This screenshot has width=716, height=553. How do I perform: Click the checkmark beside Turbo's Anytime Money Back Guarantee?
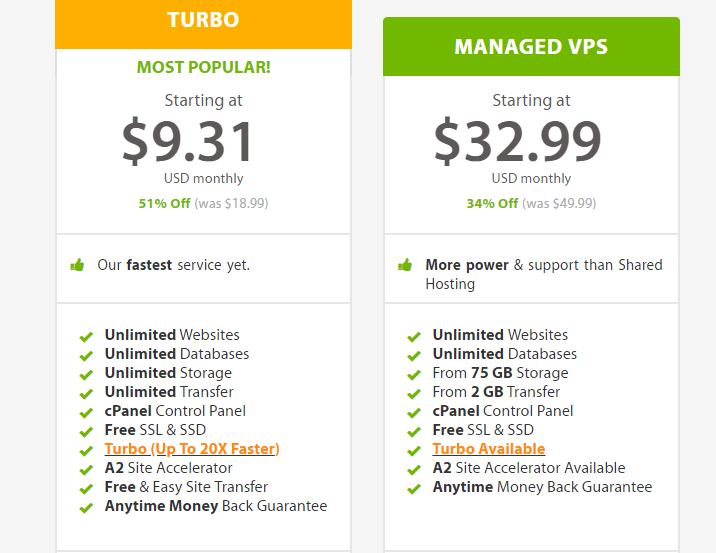point(87,507)
